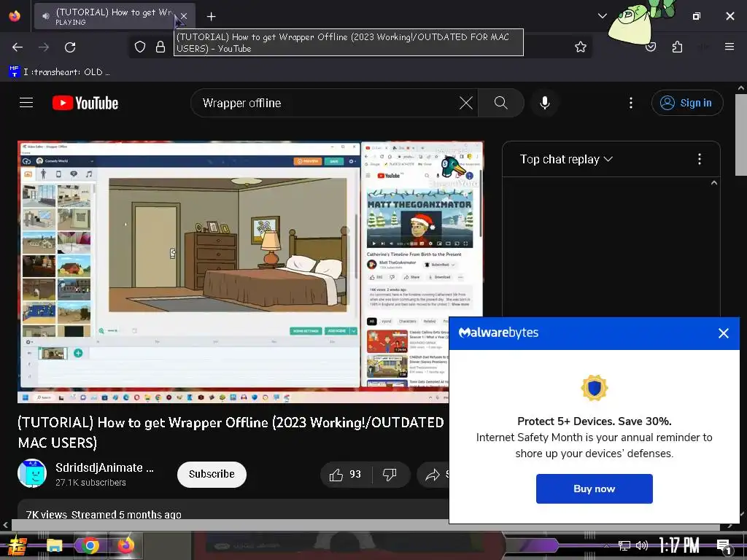Launch Google Chrome from the taskbar
The height and width of the screenshot is (560, 747).
click(x=90, y=545)
